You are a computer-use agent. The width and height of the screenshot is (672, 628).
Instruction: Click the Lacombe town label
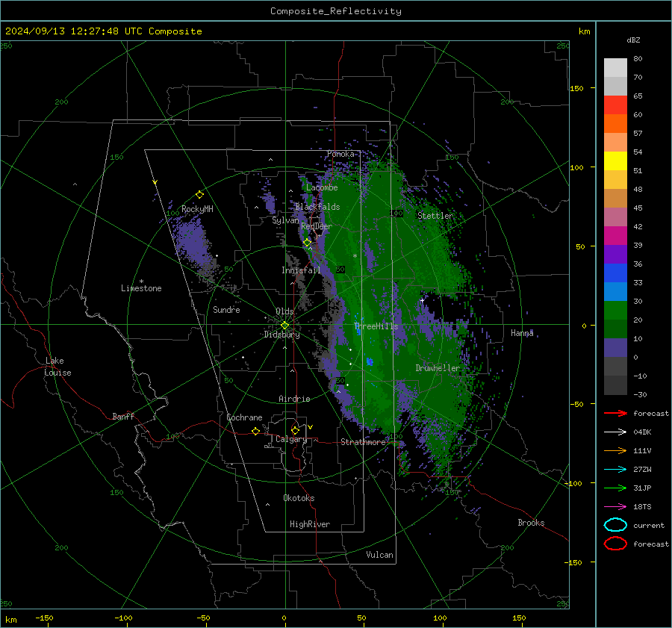pos(322,187)
